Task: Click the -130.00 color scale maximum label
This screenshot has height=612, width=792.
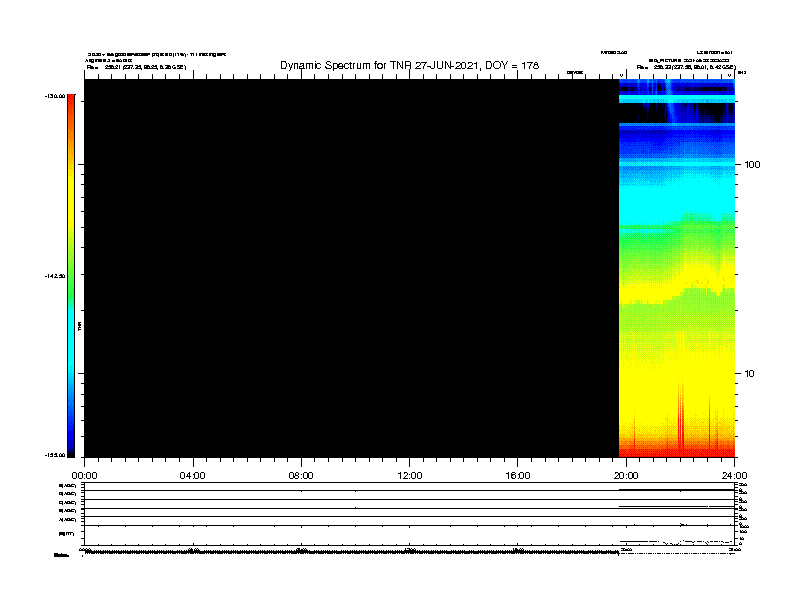Action: [55, 96]
